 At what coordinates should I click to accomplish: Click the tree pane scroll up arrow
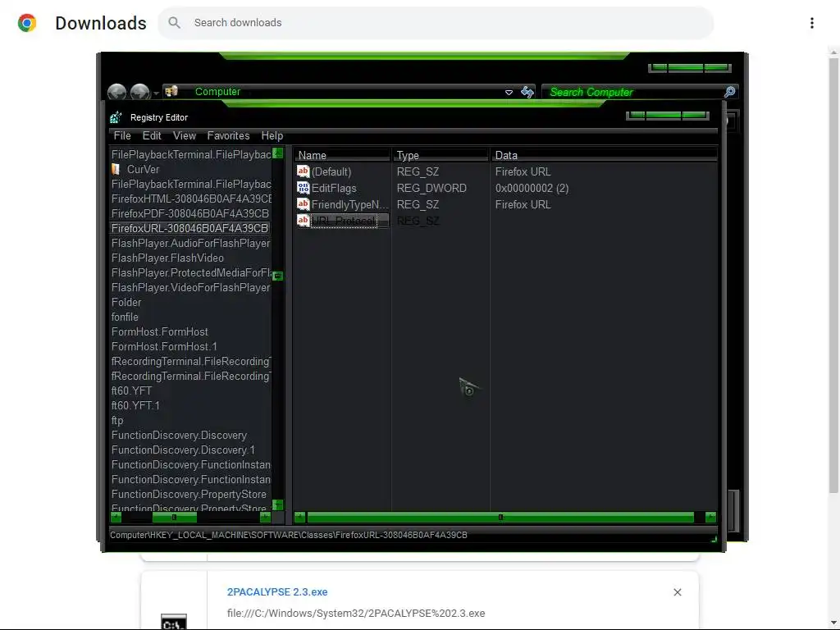click(277, 153)
